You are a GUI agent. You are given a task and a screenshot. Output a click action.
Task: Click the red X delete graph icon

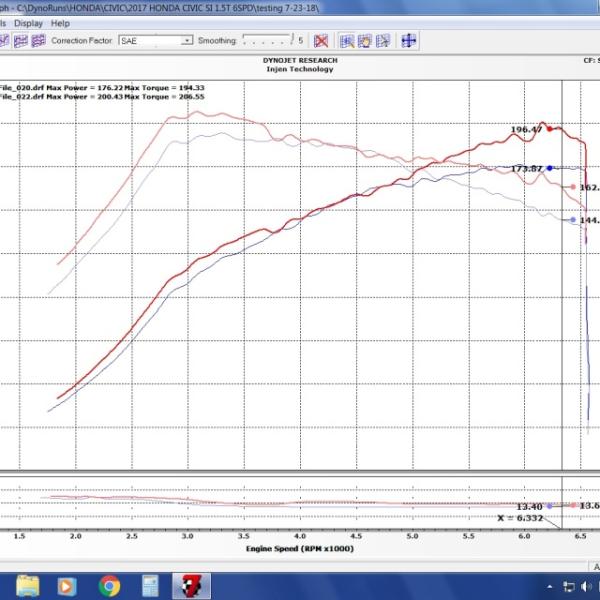point(321,41)
